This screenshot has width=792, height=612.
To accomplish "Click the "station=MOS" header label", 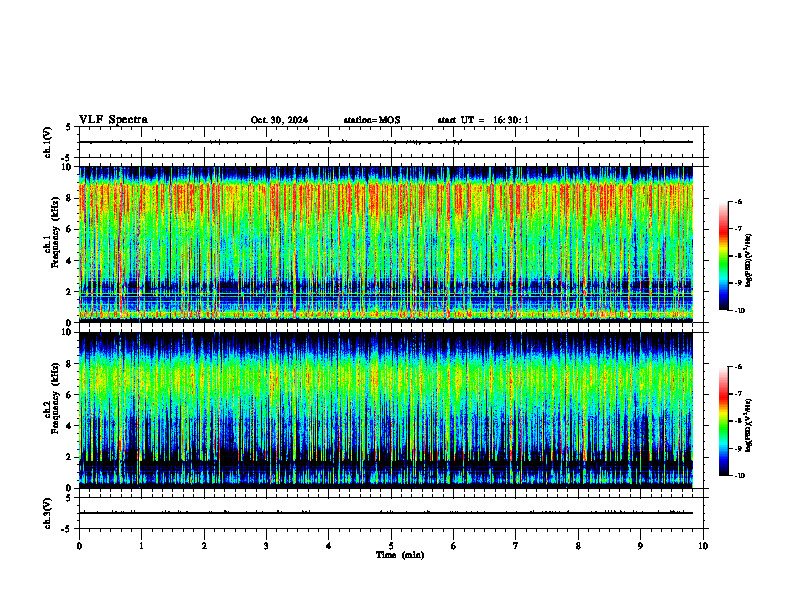I will pos(372,120).
